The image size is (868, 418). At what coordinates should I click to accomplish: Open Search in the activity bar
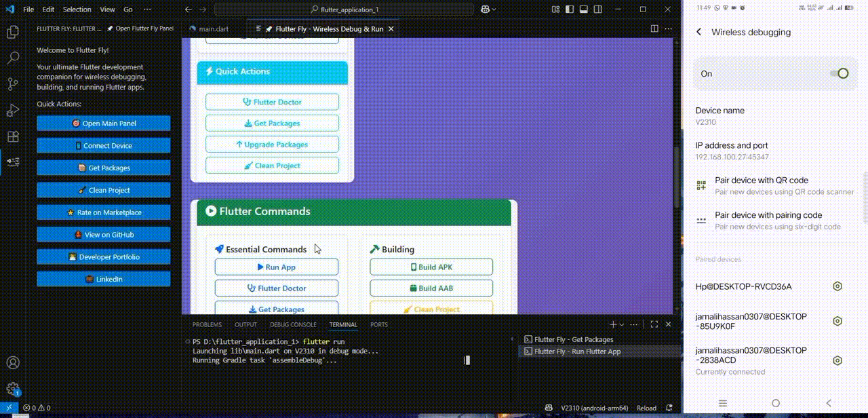tap(14, 58)
